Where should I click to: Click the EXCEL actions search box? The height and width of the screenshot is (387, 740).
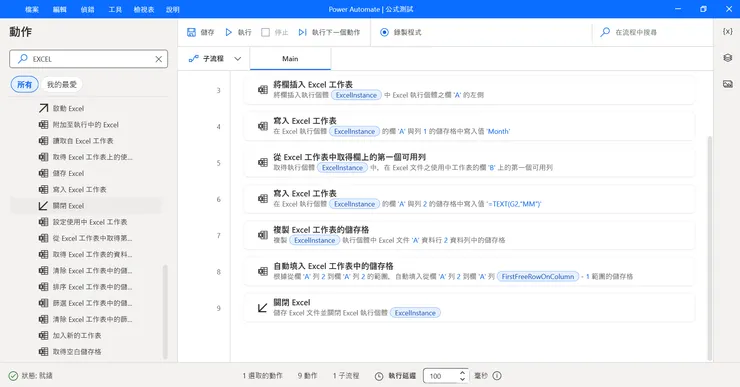tap(88, 59)
